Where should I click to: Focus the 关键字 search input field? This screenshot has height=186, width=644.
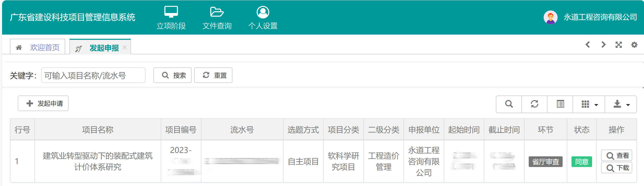coord(93,75)
